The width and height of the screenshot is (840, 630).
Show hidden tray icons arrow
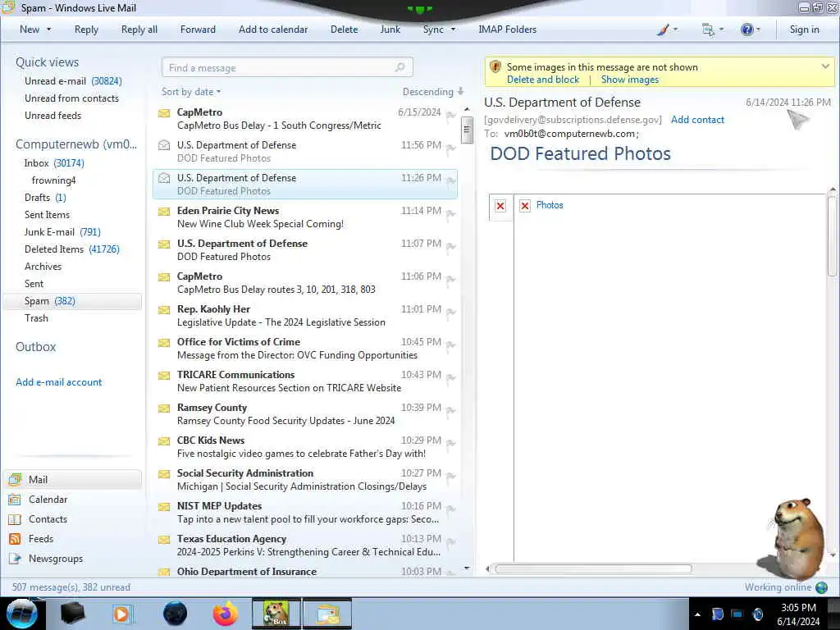click(x=697, y=614)
